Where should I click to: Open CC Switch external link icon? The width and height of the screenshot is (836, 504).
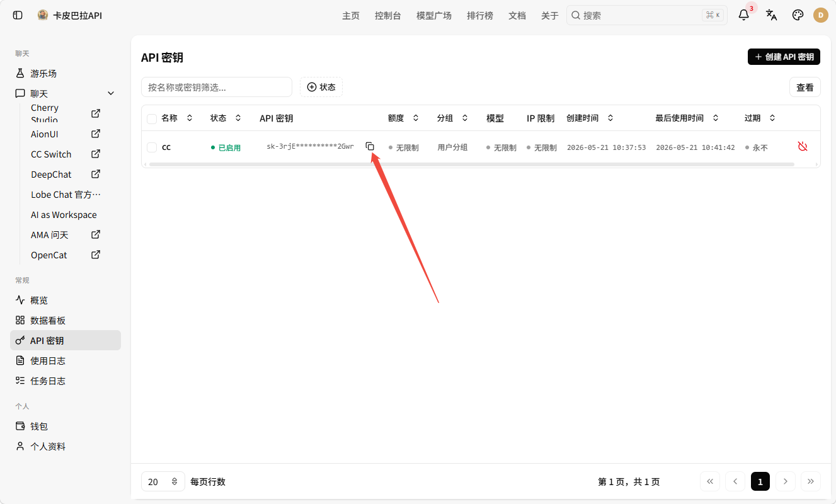[x=96, y=154]
